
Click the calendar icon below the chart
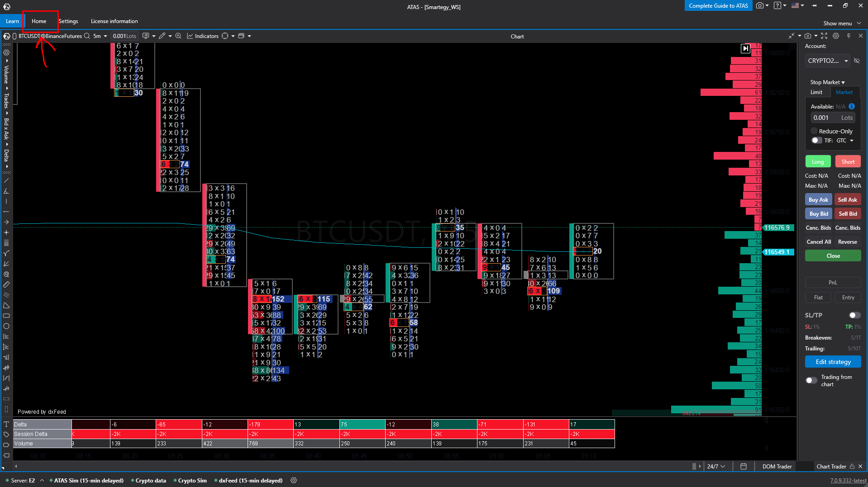pos(744,466)
